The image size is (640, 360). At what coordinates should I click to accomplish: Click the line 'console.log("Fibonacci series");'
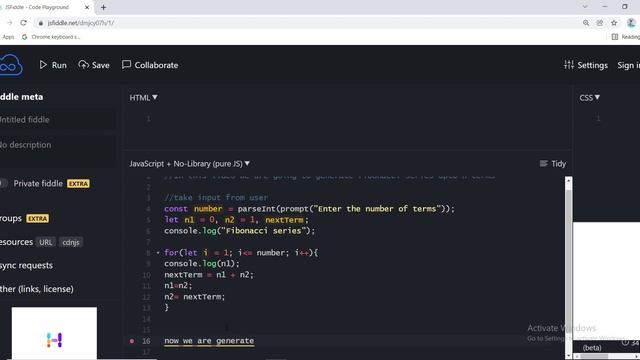pos(240,231)
